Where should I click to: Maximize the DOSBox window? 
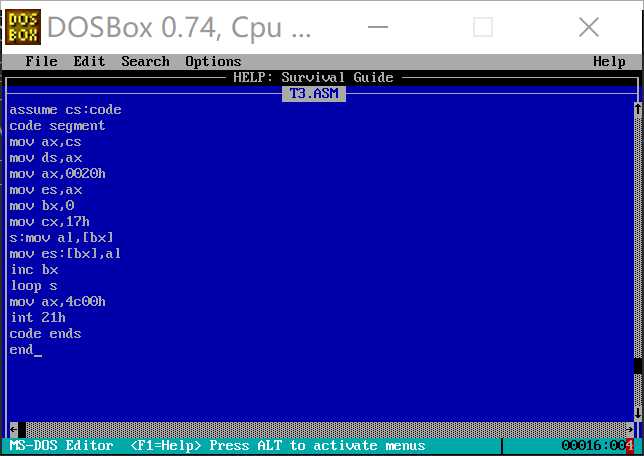483,28
